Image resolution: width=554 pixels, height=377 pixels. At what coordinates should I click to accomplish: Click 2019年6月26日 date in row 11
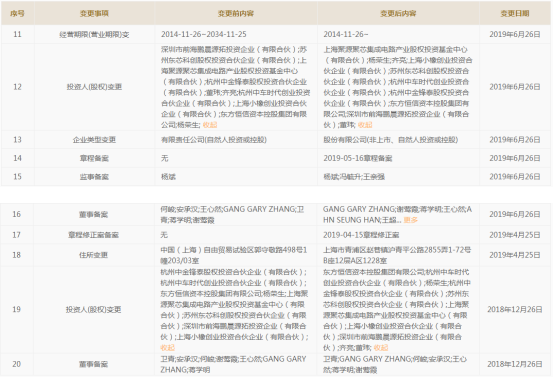click(x=515, y=34)
